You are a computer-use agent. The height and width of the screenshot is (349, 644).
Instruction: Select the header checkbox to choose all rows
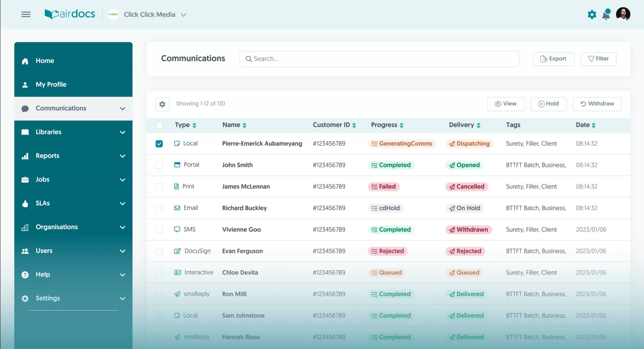[159, 125]
